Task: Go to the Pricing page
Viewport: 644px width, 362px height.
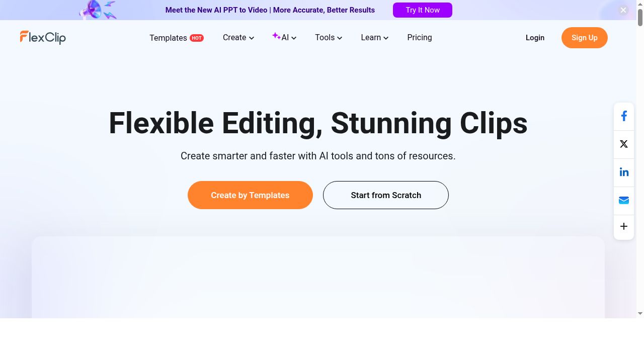Action: [419, 38]
